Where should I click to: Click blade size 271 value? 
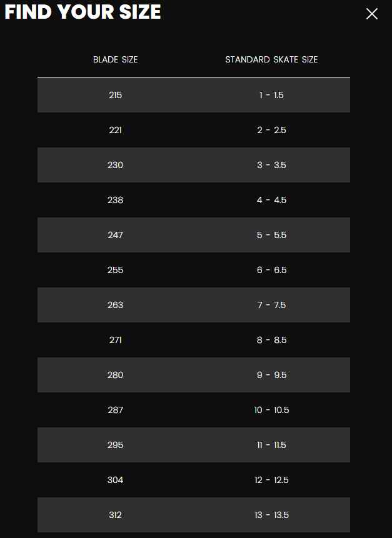tap(116, 340)
